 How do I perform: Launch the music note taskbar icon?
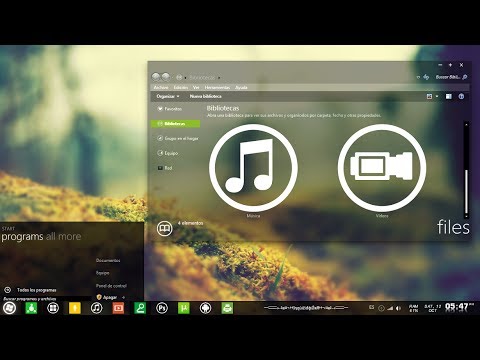[96, 308]
